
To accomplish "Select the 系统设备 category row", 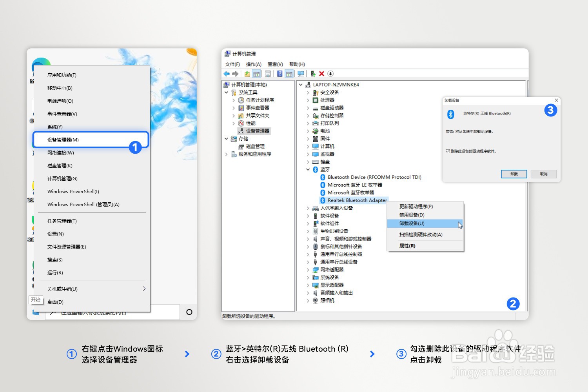I will coord(326,278).
